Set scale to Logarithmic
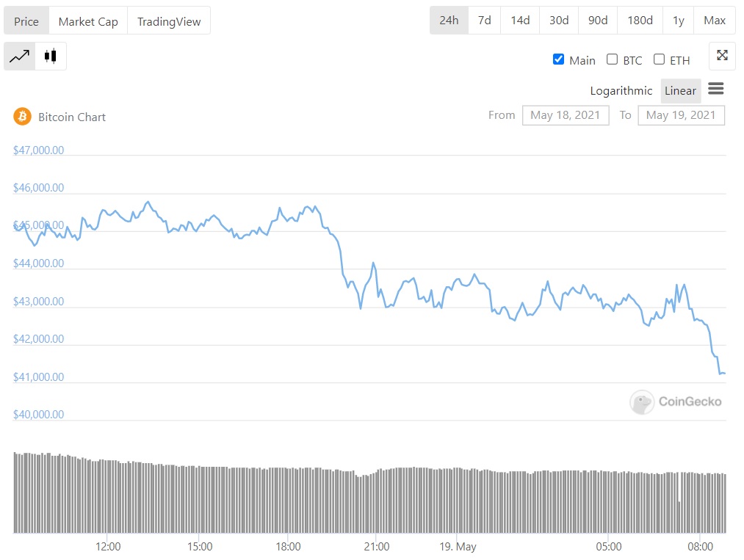Image resolution: width=744 pixels, height=560 pixels. (621, 91)
